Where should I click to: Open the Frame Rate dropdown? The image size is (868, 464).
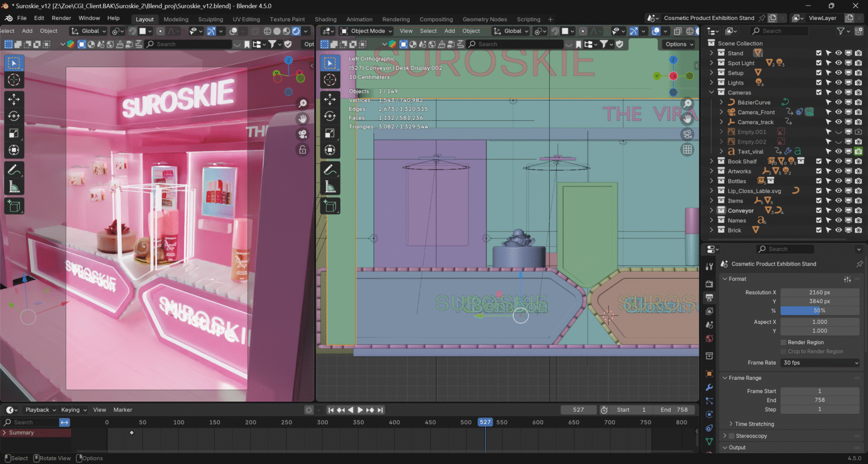pos(819,363)
